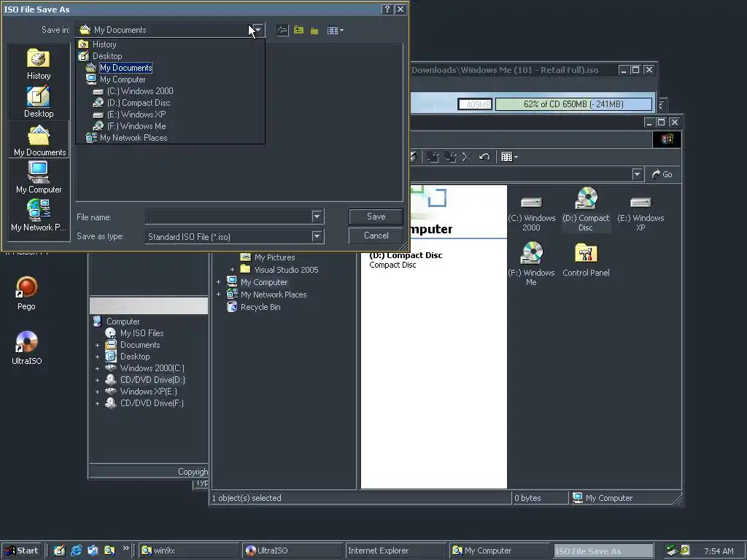Go up one level using the folder icon
Viewport: 747px width, 560px height.
tap(298, 31)
